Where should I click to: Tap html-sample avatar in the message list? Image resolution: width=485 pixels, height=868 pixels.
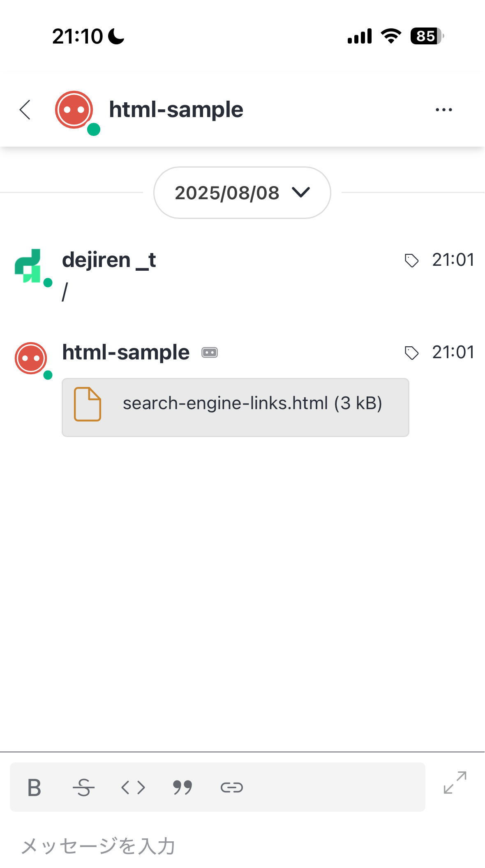pos(31,358)
